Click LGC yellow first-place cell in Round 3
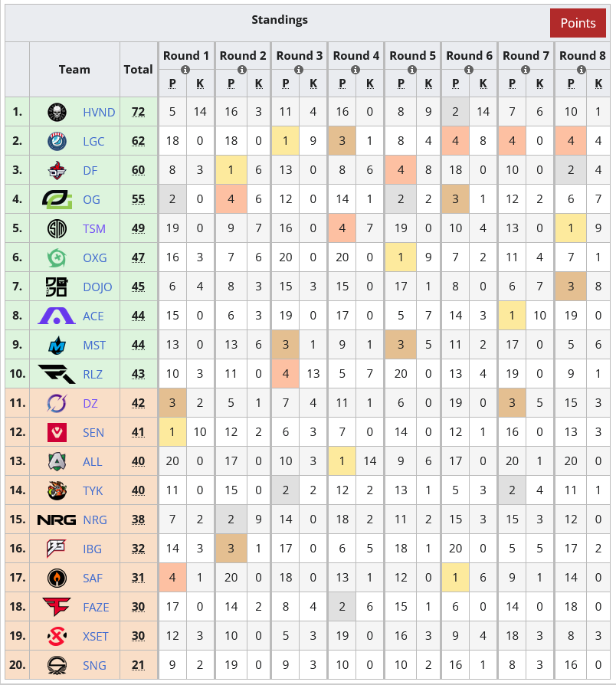The width and height of the screenshot is (616, 685). point(286,142)
